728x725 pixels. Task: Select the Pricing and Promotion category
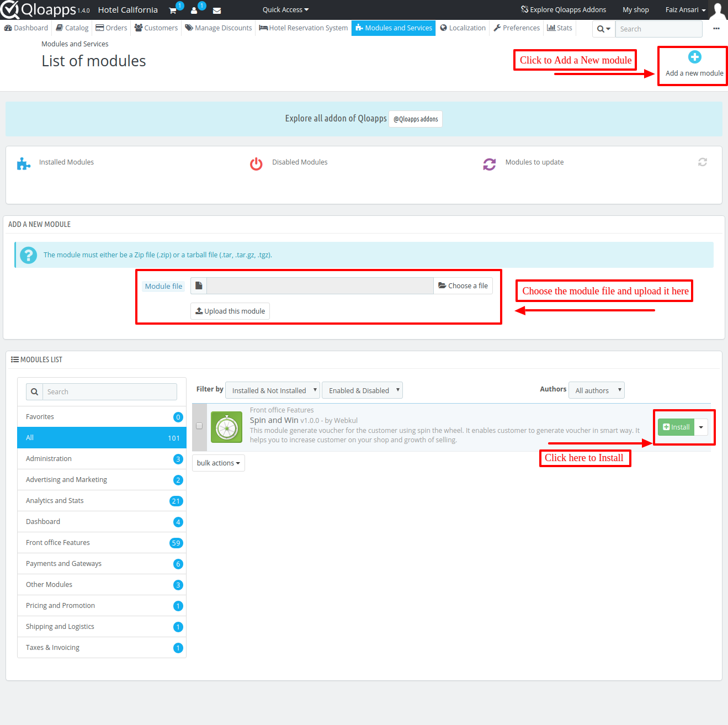[x=102, y=606]
